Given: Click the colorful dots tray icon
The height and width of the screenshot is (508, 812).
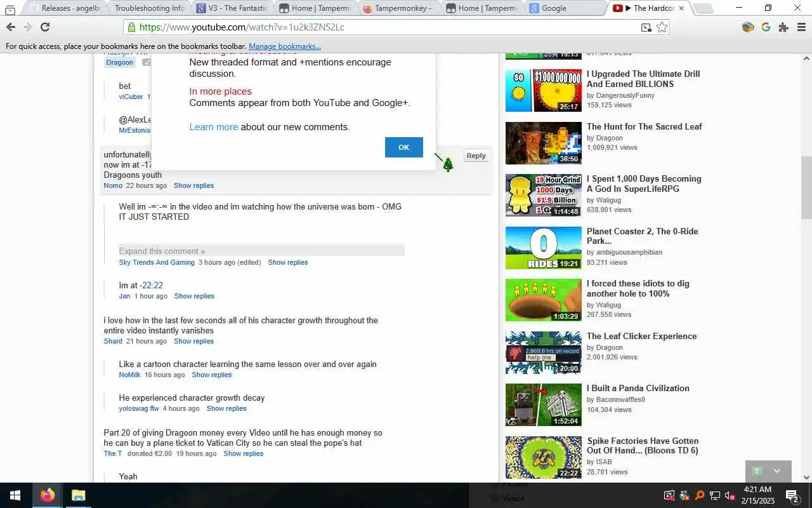Looking at the screenshot, I should (x=684, y=496).
